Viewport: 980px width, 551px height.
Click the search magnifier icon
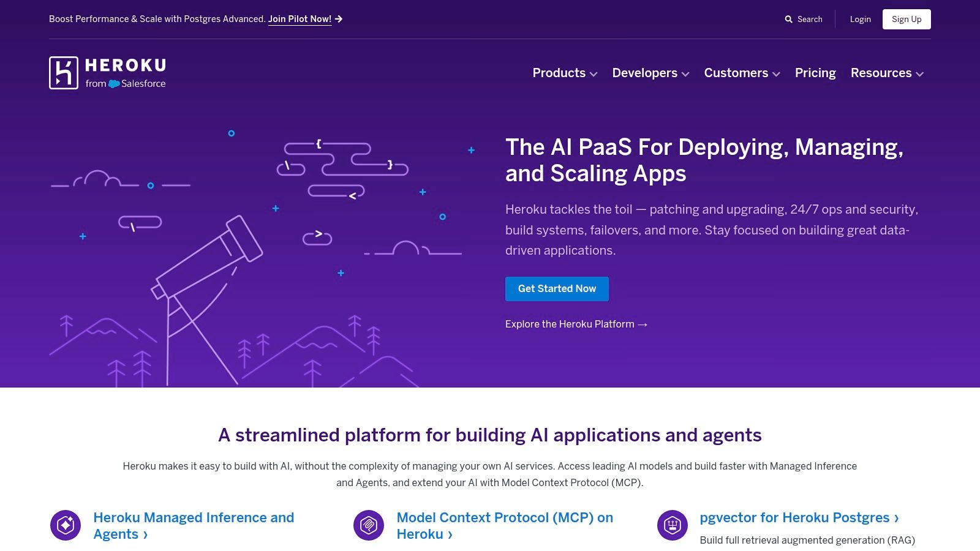(788, 20)
